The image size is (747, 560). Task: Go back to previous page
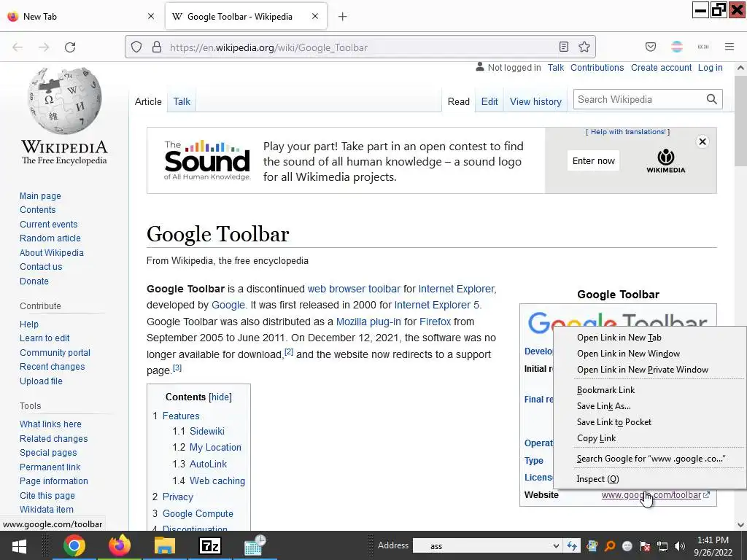coord(18,47)
